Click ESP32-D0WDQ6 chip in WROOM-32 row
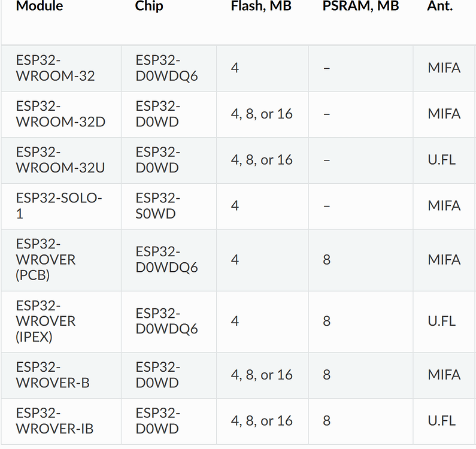 coord(169,68)
